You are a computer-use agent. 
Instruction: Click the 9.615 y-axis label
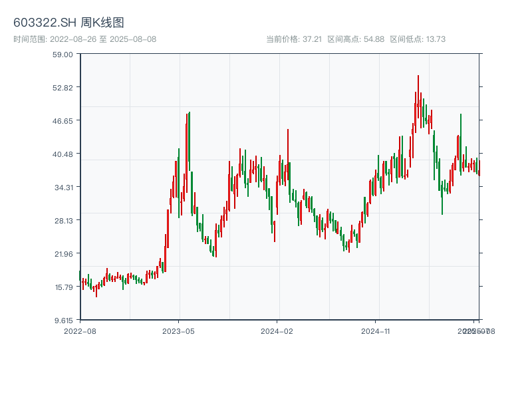[63, 320]
